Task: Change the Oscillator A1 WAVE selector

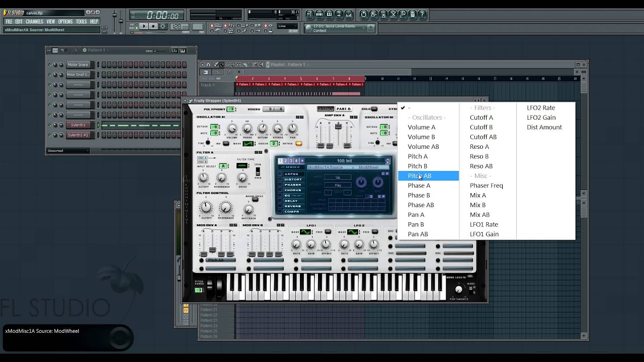Action: [x=249, y=144]
